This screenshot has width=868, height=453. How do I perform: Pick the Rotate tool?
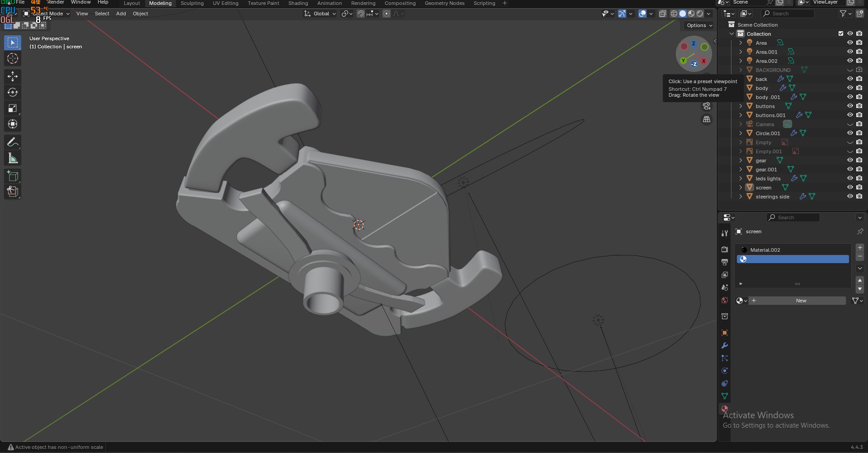point(13,92)
